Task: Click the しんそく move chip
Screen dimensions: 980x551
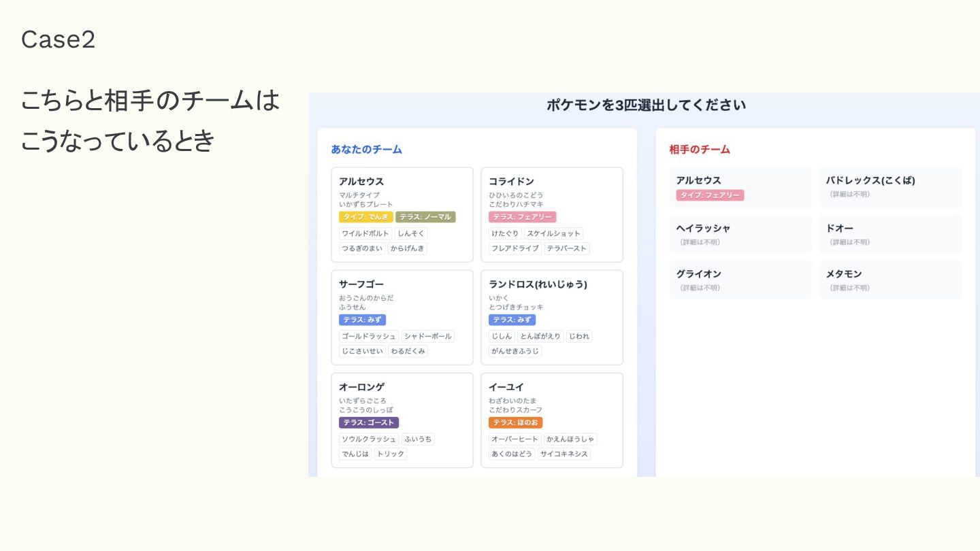Action: 411,233
